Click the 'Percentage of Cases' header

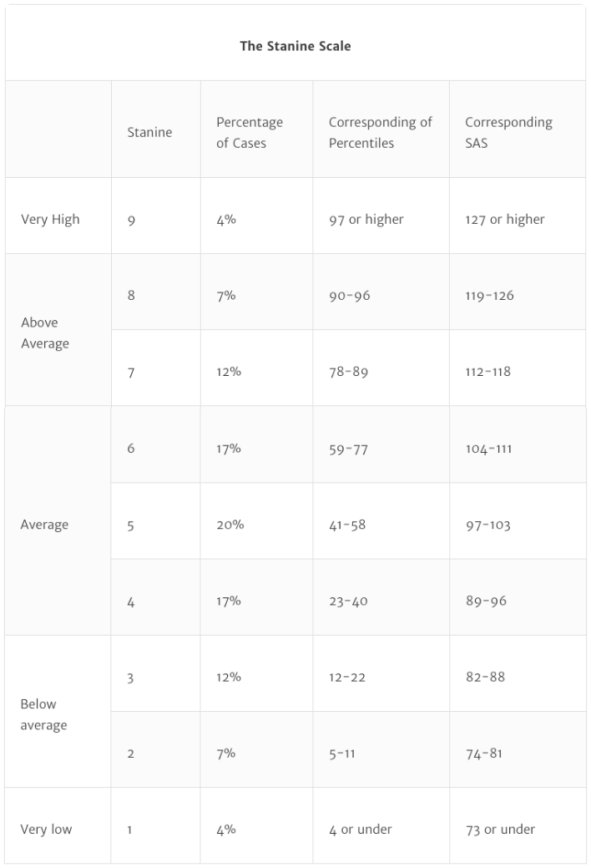click(x=250, y=132)
